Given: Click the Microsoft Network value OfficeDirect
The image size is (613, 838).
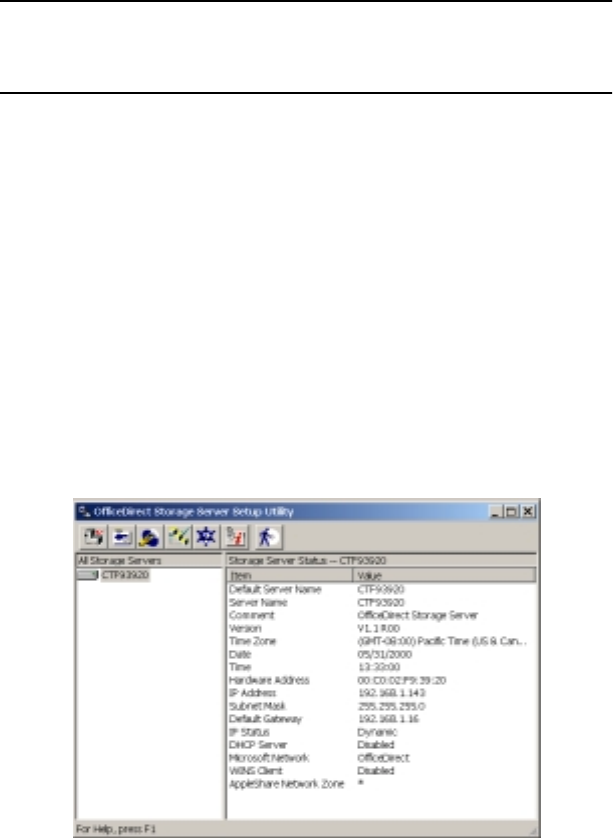Looking at the screenshot, I should tap(383, 758).
